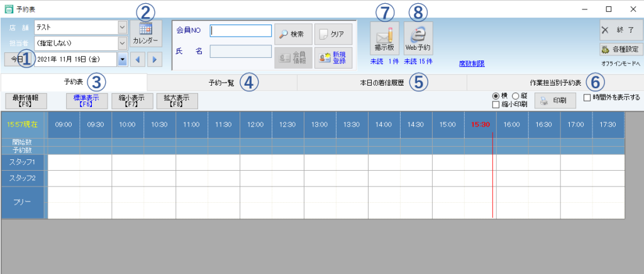Open the date picker dropdown arrow

(122, 59)
